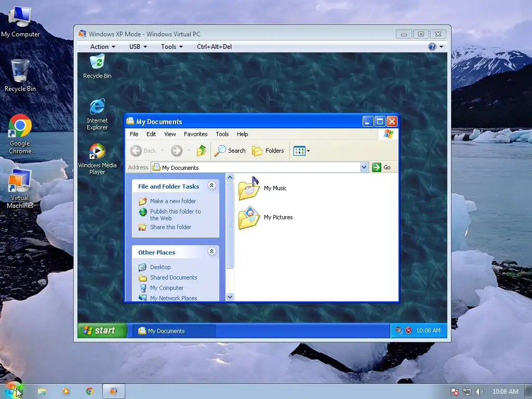This screenshot has height=399, width=532.
Task: Click the red security shield XP tray icon
Action: pyautogui.click(x=408, y=330)
